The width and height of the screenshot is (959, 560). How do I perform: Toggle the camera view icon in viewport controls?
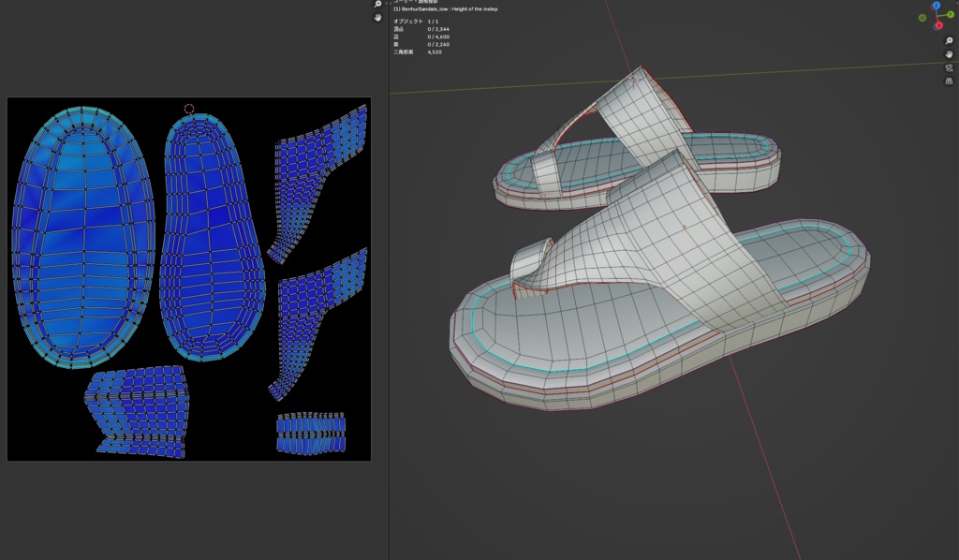click(x=949, y=67)
